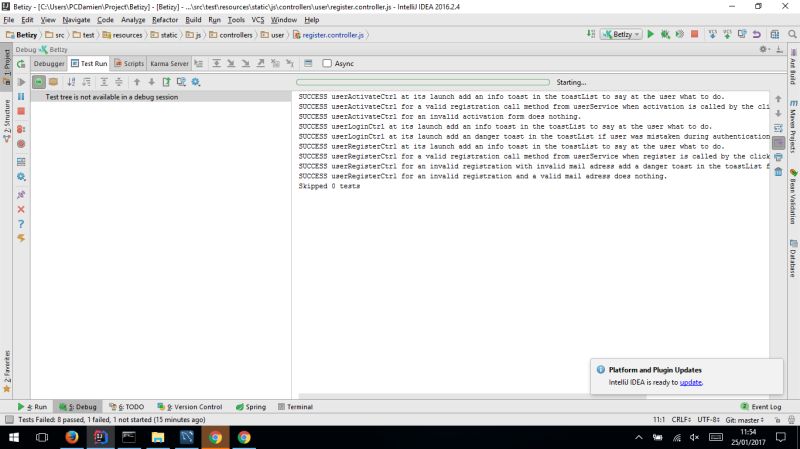Resume program with the sidebar play arrow

tap(21, 82)
